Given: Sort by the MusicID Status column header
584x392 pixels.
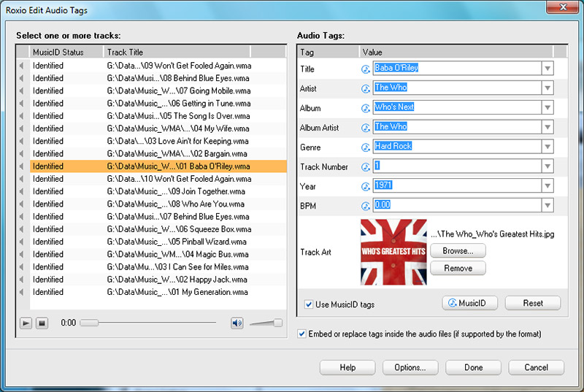Looking at the screenshot, I should 66,52.
